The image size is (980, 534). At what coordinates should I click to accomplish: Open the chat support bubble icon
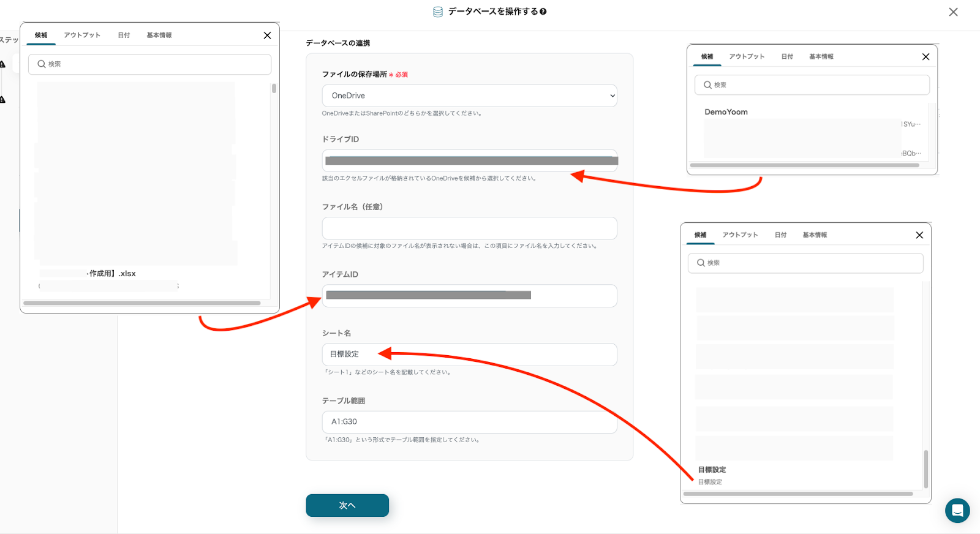(957, 511)
